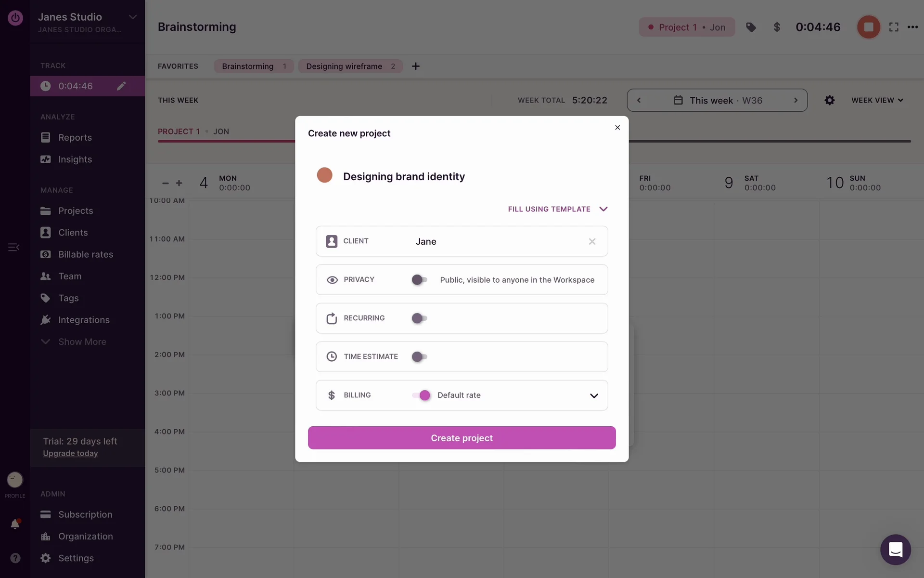Turn on the Time Estimate toggle

pos(419,357)
